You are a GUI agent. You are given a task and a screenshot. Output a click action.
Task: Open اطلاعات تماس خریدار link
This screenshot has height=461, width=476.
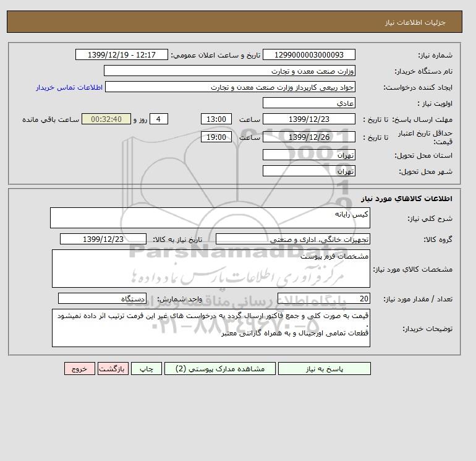tap(69, 87)
